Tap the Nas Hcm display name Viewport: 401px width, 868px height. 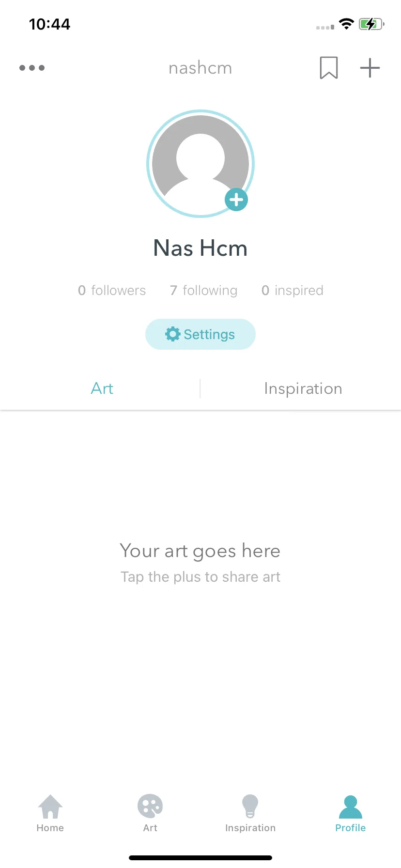pyautogui.click(x=200, y=248)
